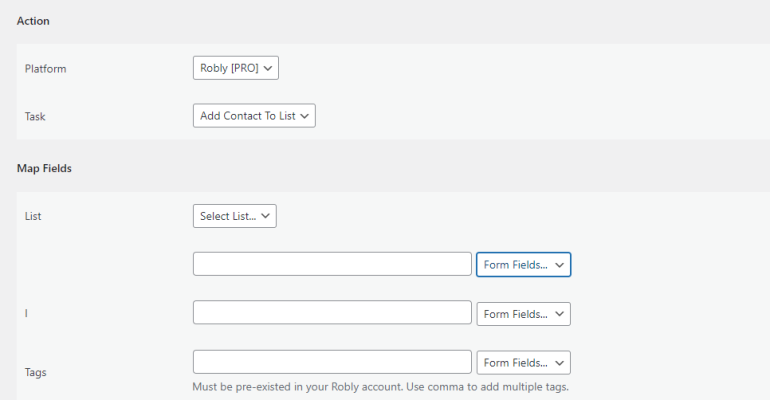The width and height of the screenshot is (770, 400).
Task: Open Form Fields dropdown in the I row
Action: 523,314
